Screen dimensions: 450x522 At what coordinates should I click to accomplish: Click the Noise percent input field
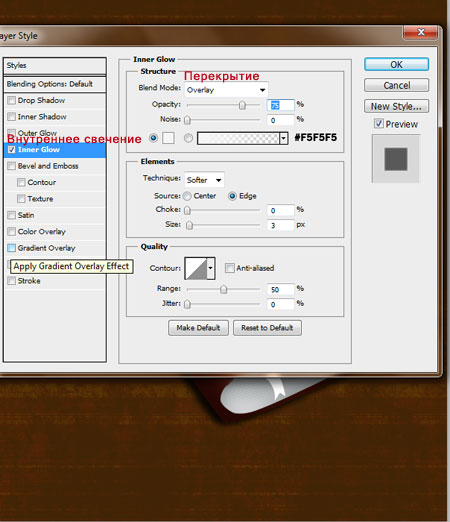[x=281, y=120]
